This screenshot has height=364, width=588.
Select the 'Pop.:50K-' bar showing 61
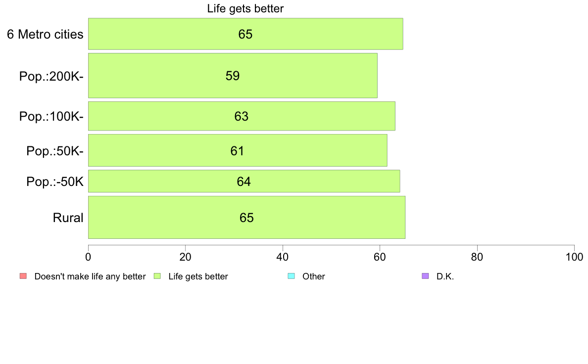tap(238, 150)
